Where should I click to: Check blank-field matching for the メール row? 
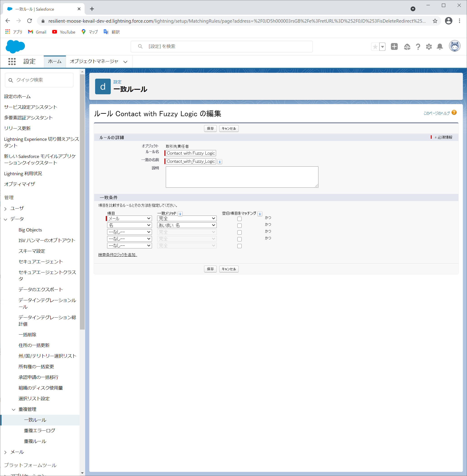point(239,219)
